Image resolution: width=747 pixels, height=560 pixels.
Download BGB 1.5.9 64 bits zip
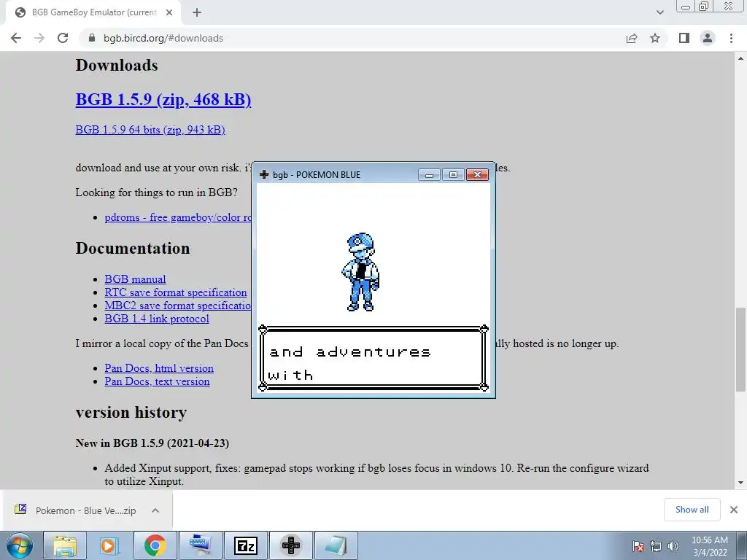[150, 130]
